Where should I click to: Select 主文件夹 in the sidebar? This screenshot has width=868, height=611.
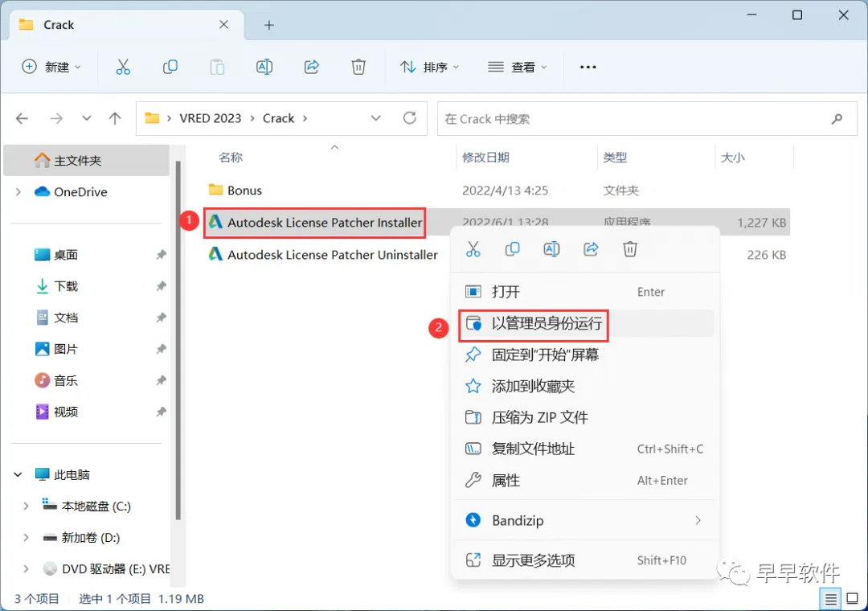click(x=86, y=161)
